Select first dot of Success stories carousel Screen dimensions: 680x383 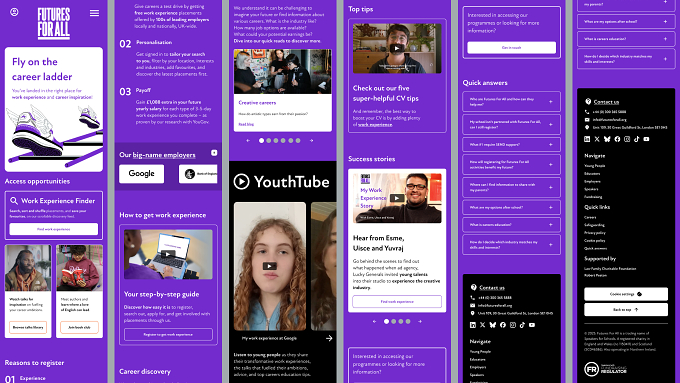tap(386, 321)
